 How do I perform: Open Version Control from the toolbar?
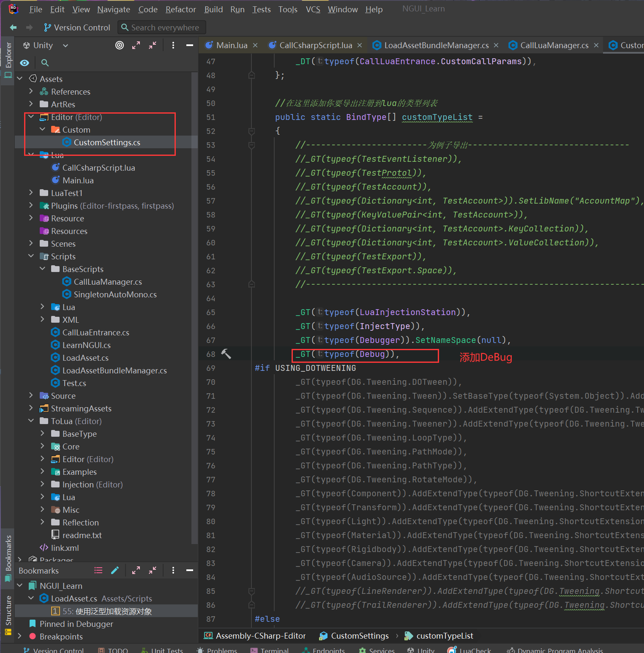[77, 27]
